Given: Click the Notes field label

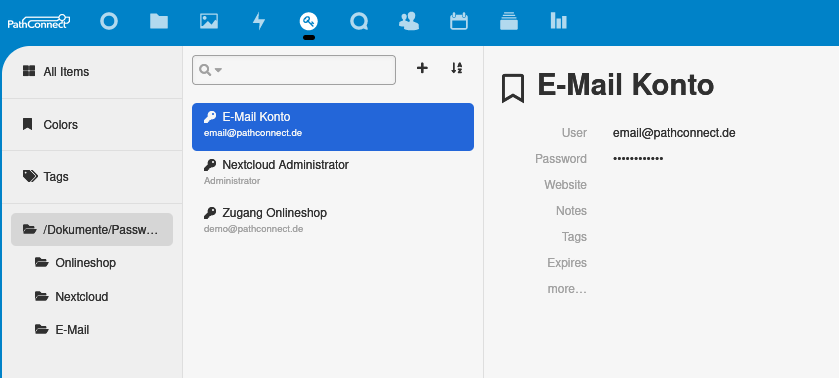Looking at the screenshot, I should pyautogui.click(x=571, y=211).
